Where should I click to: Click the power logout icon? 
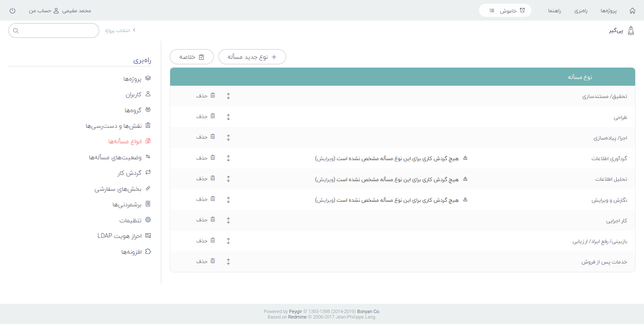(12, 11)
